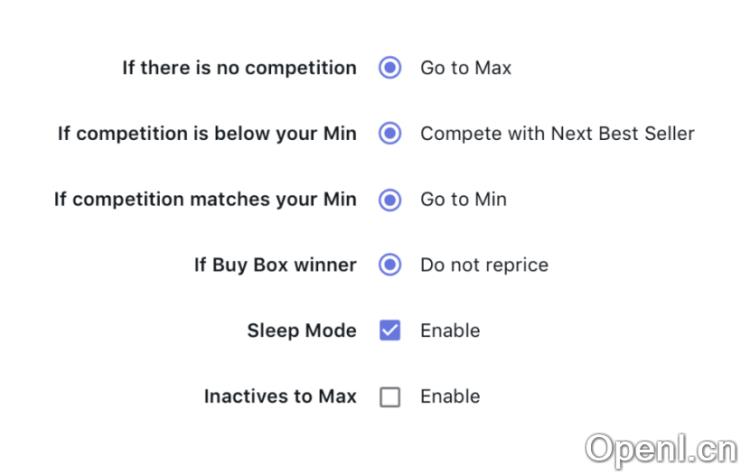750x475 pixels.
Task: Select the 'Go to Min' radio button
Action: click(x=390, y=199)
